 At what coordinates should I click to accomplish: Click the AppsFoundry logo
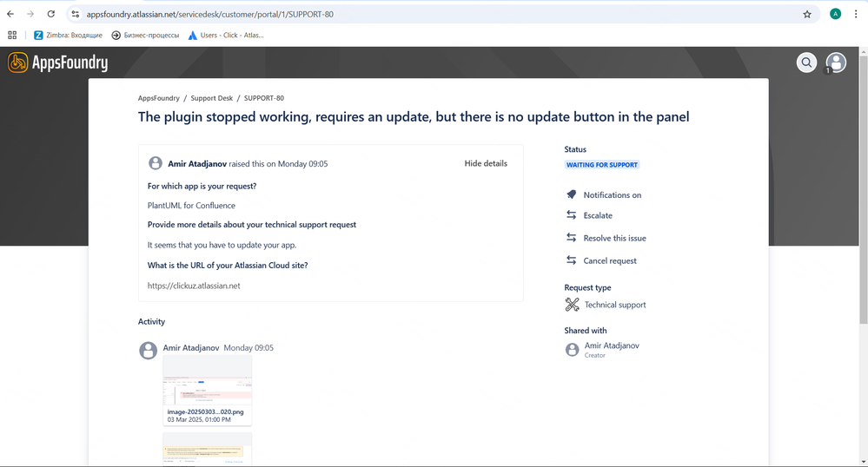57,62
